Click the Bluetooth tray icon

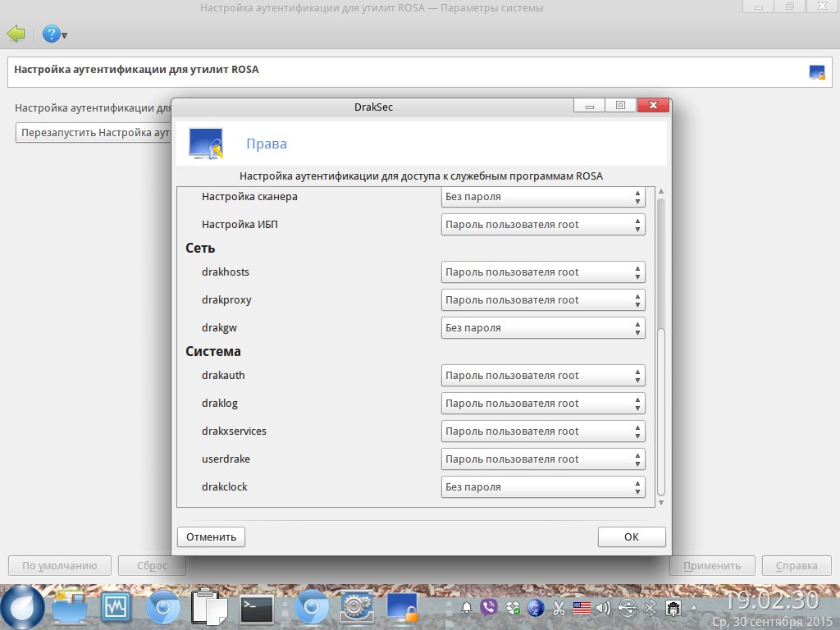(x=650, y=608)
